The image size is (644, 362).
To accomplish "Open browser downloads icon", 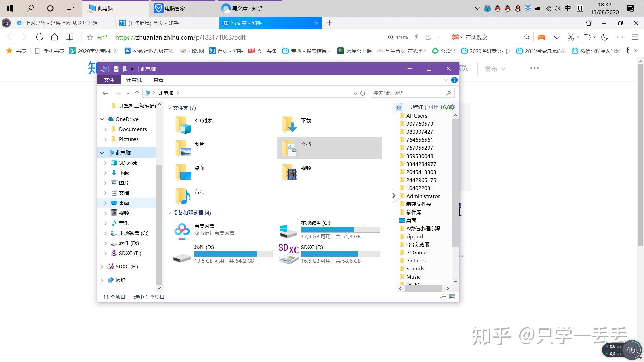I will (x=557, y=37).
